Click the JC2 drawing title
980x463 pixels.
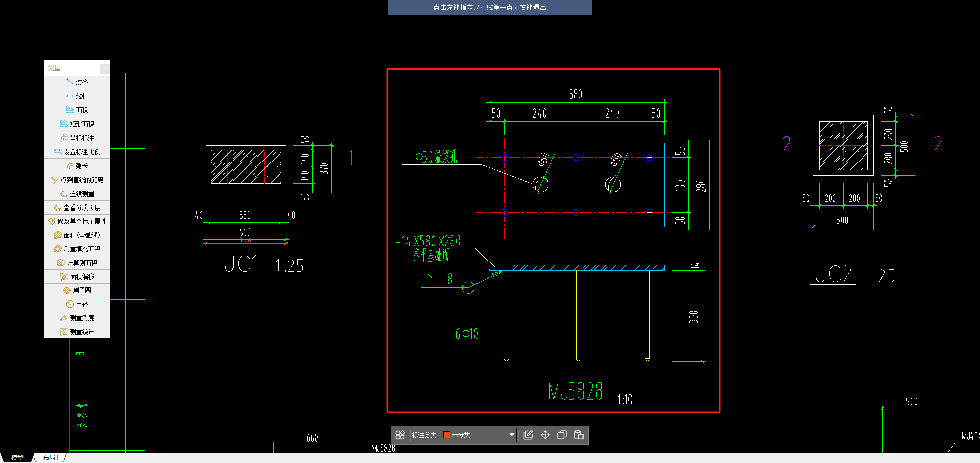[833, 274]
